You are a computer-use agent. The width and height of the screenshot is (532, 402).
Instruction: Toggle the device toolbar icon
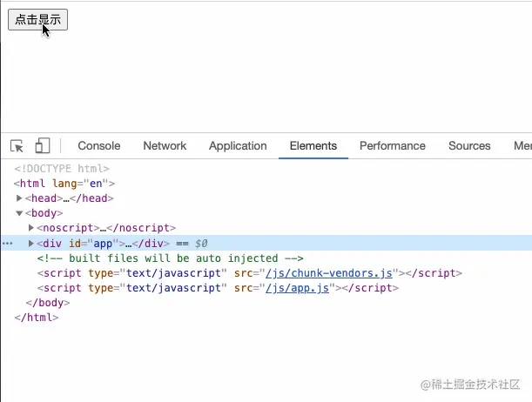click(x=43, y=146)
